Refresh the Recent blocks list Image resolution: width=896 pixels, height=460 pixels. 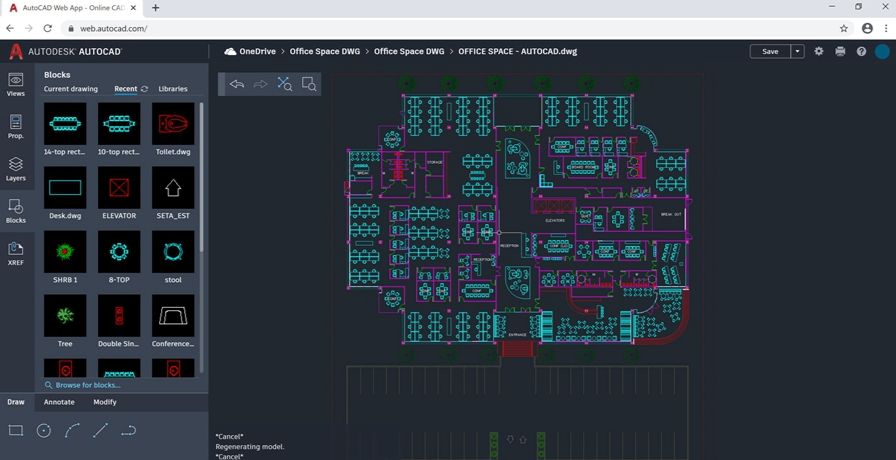point(145,89)
